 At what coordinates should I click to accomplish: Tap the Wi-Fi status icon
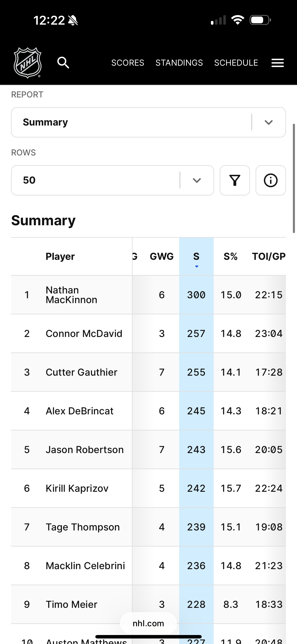pyautogui.click(x=238, y=20)
